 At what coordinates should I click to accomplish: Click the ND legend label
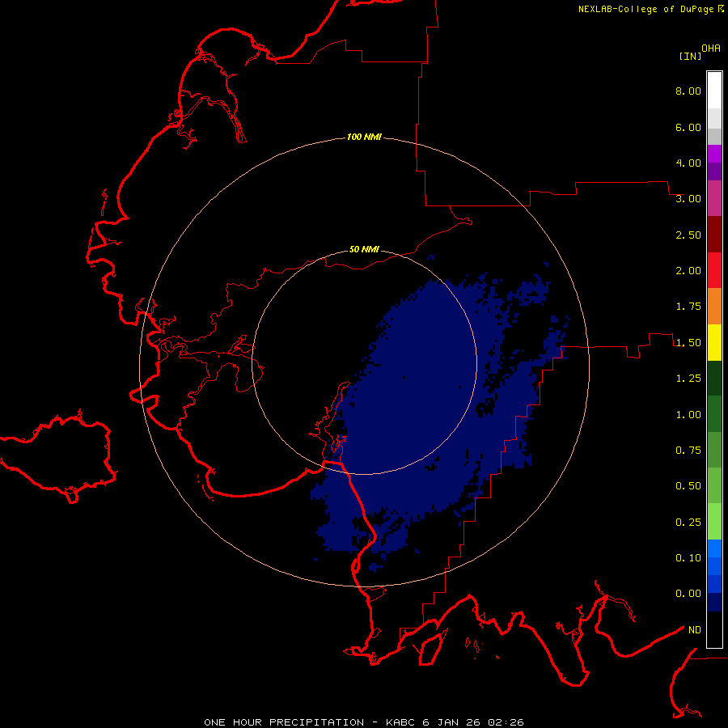[695, 630]
